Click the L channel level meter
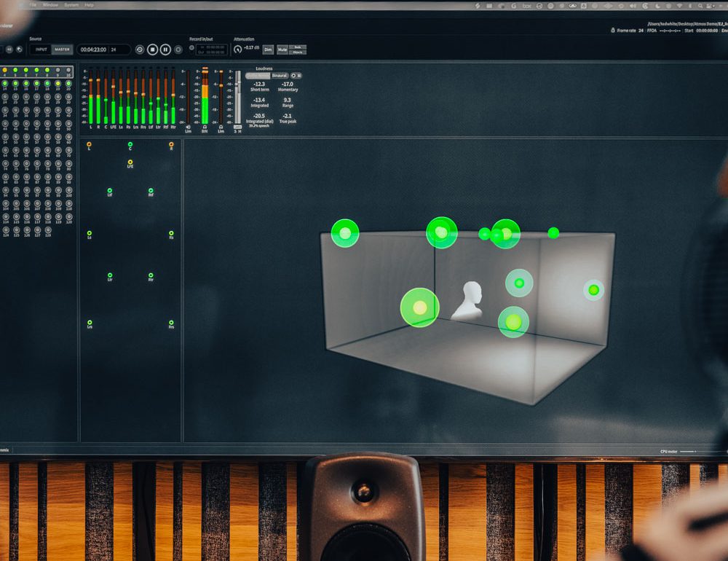This screenshot has width=728, height=561. [x=90, y=96]
